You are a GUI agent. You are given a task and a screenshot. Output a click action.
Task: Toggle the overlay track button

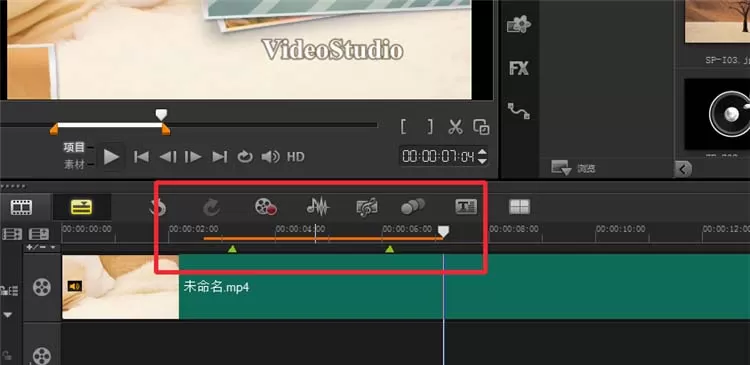42,356
